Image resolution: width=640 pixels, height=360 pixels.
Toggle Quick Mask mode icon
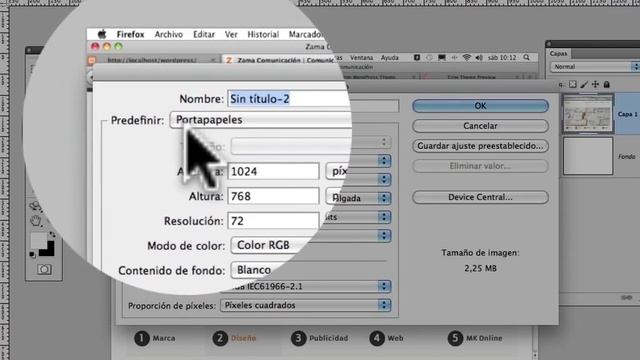click(x=44, y=269)
